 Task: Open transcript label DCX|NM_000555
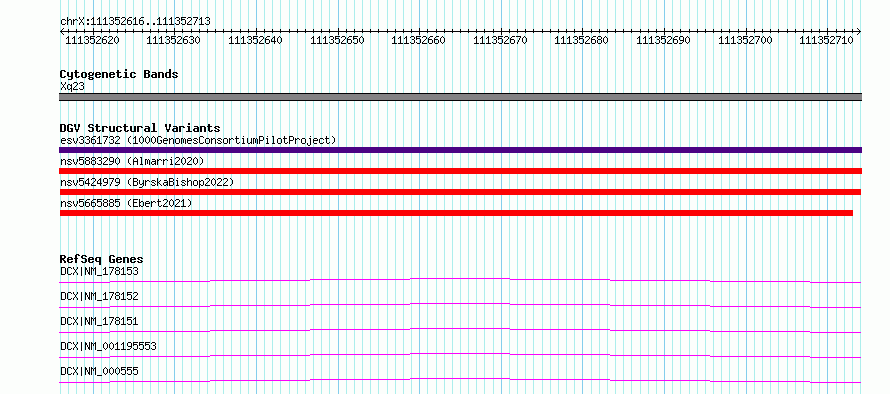click(99, 371)
